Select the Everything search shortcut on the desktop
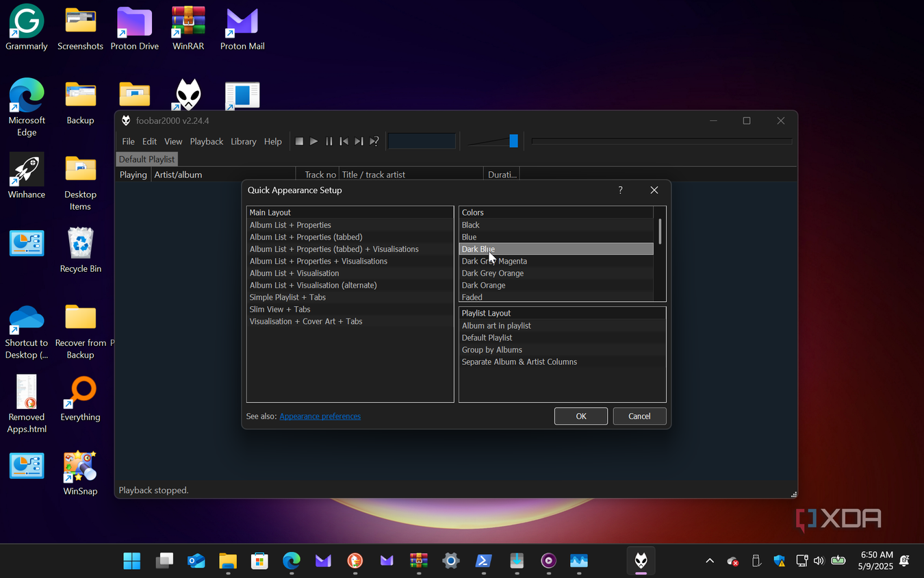924x578 pixels. click(81, 399)
